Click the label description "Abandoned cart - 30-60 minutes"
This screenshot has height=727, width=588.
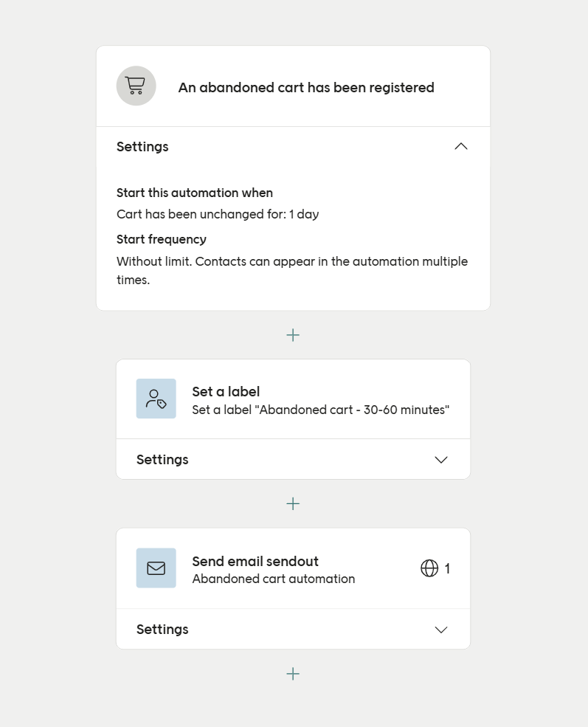[320, 410]
